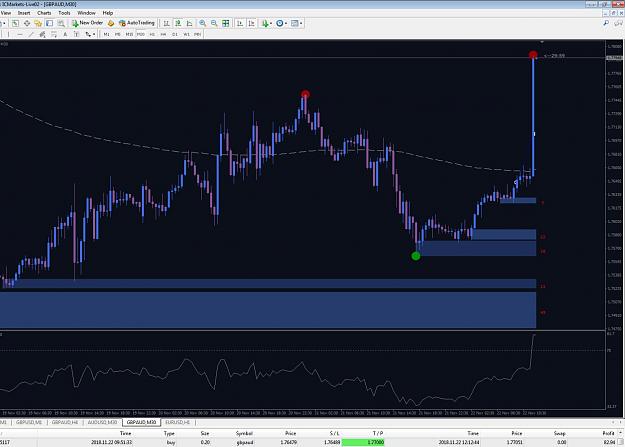This screenshot has width=625, height=447.
Task: Open the Tools menu
Action: point(64,13)
